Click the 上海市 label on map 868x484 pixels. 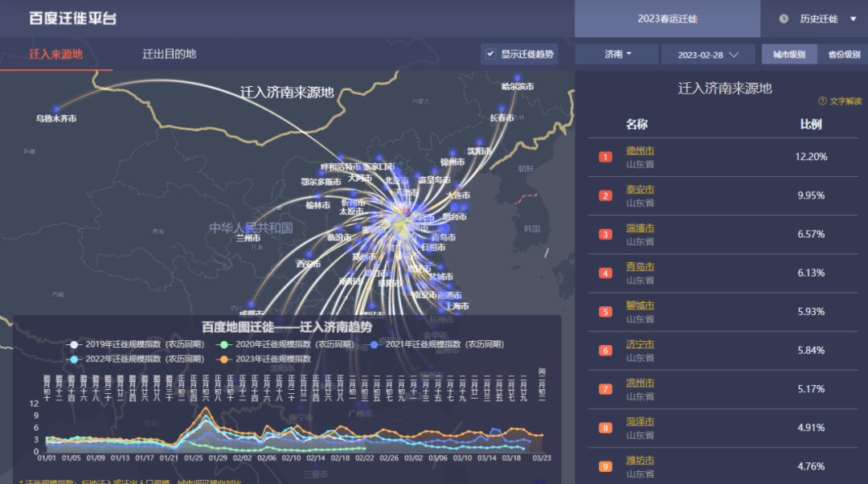point(457,306)
